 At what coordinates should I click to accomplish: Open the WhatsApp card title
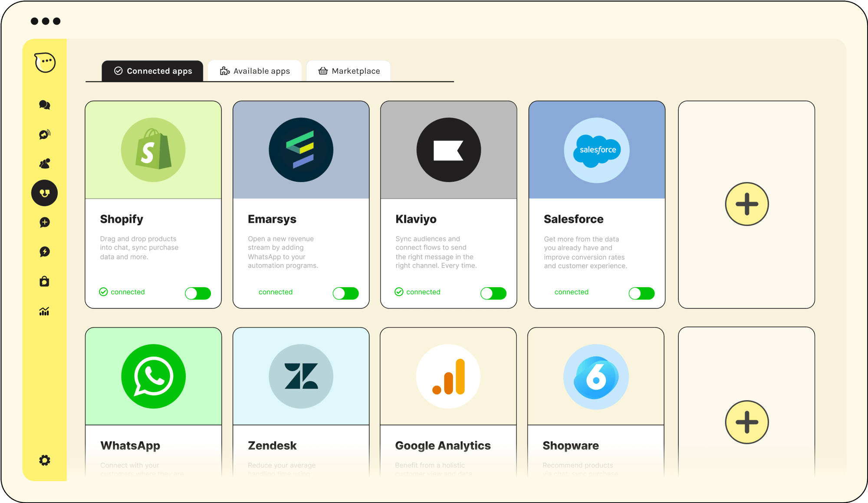click(130, 445)
